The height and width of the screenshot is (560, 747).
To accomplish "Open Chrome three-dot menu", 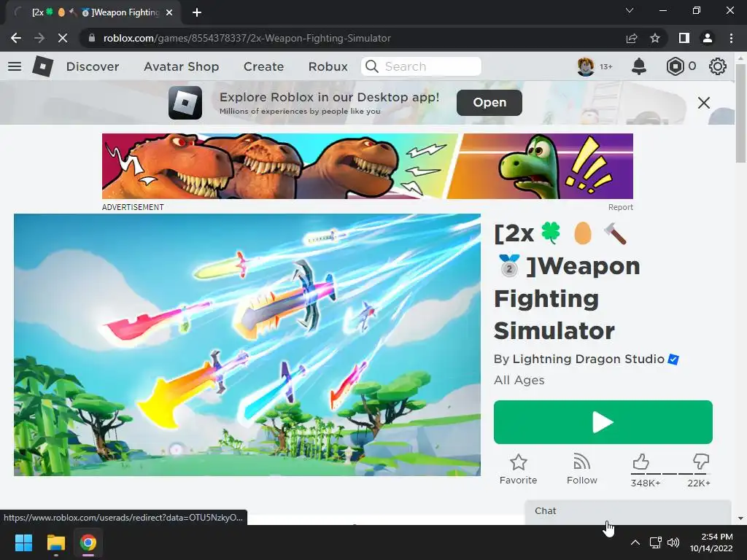I will 731,38.
